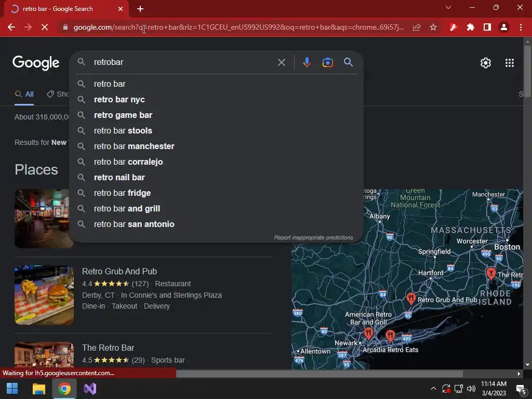Image resolution: width=532 pixels, height=399 pixels.
Task: Click the Retro Grub And Pub burger photo
Action: 44,295
